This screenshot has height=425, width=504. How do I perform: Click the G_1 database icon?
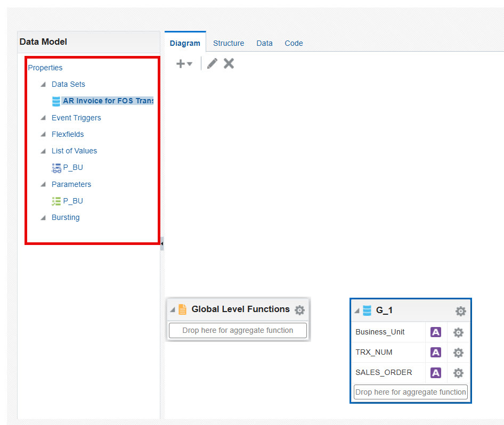(367, 310)
